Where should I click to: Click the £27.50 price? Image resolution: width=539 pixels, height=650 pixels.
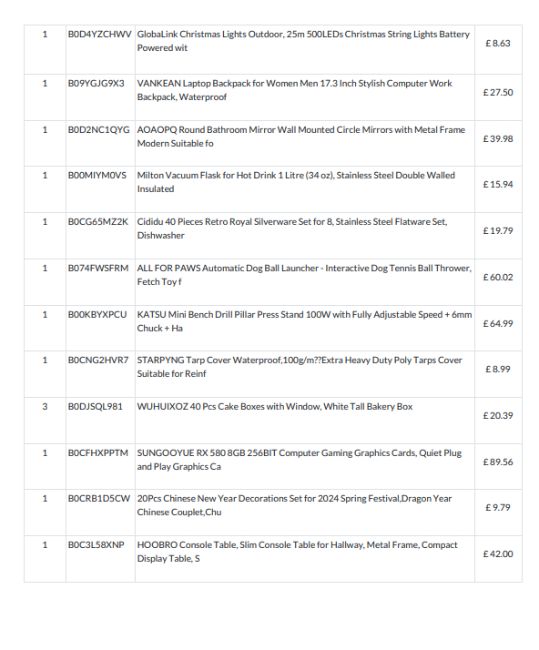[498, 92]
